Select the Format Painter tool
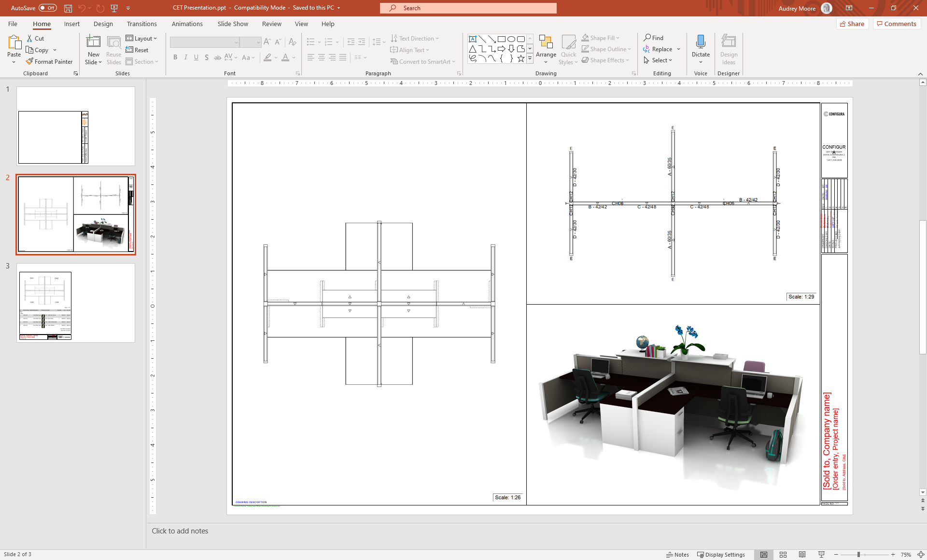Screen dimensions: 927x560 (50, 61)
